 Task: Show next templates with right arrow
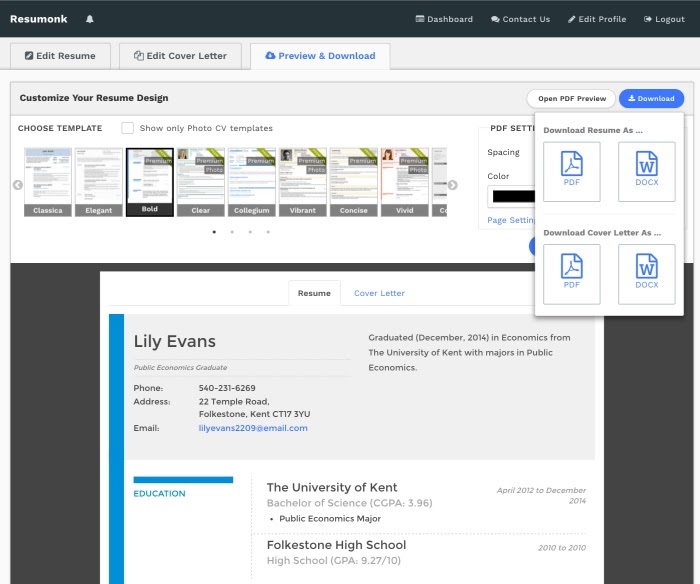pyautogui.click(x=452, y=185)
